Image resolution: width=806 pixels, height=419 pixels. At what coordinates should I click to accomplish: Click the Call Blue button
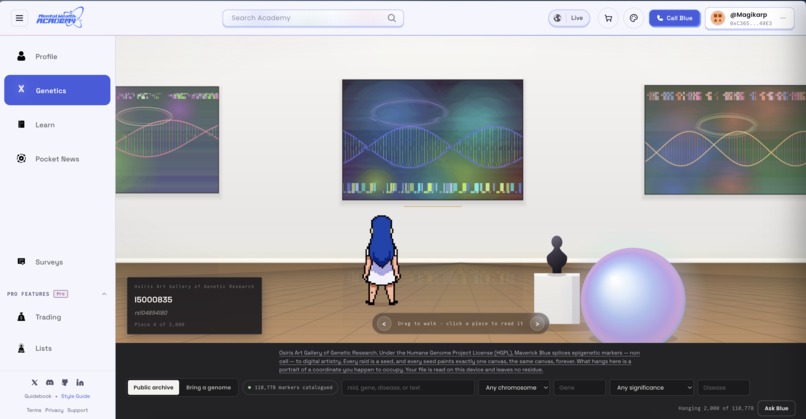pyautogui.click(x=674, y=18)
